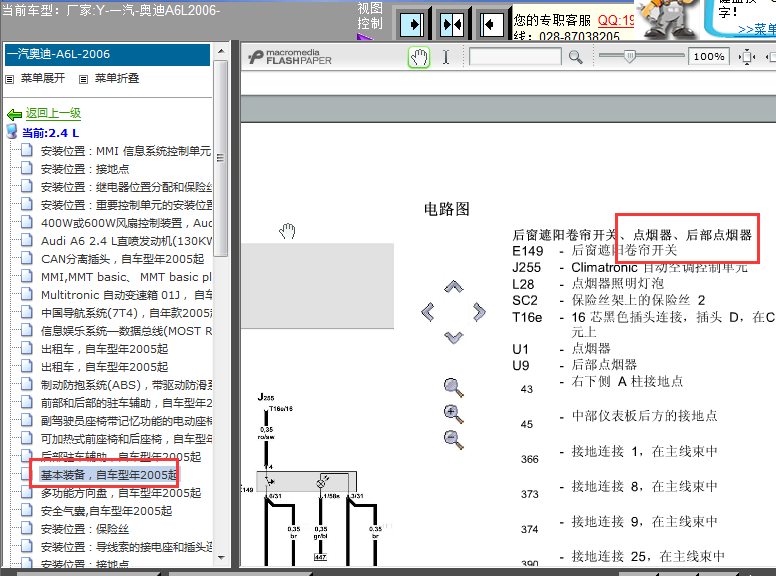Select 基本装备，自车型年2005起 item
Viewport: 776px width, 576px height.
109,475
